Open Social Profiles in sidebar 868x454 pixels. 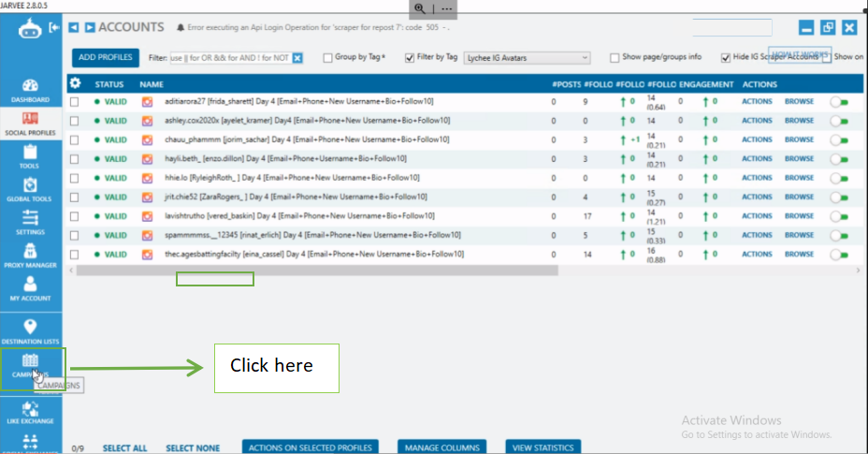pos(30,124)
